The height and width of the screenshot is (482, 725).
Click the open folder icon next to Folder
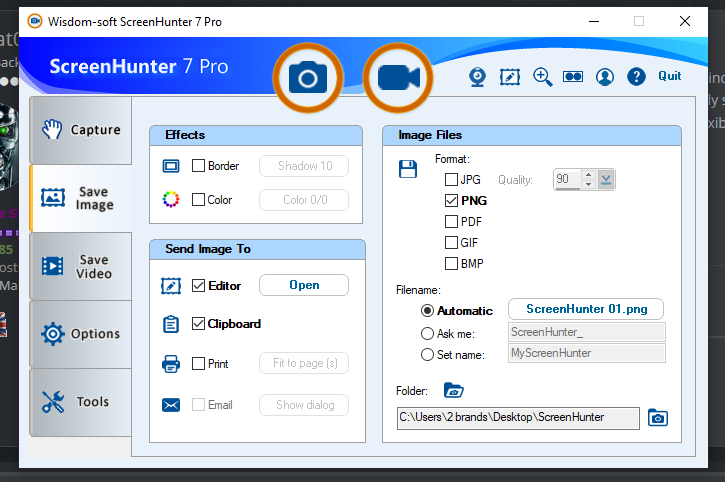click(x=454, y=390)
